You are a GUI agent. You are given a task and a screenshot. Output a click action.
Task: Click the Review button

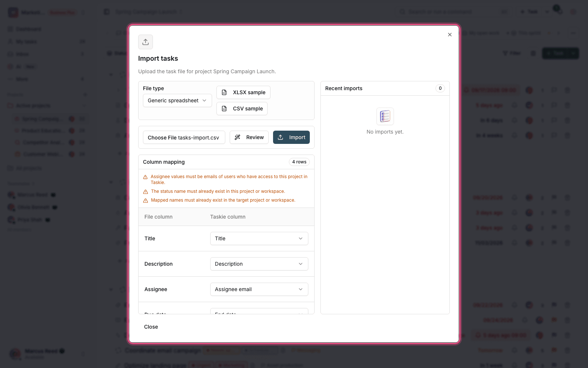pos(249,137)
